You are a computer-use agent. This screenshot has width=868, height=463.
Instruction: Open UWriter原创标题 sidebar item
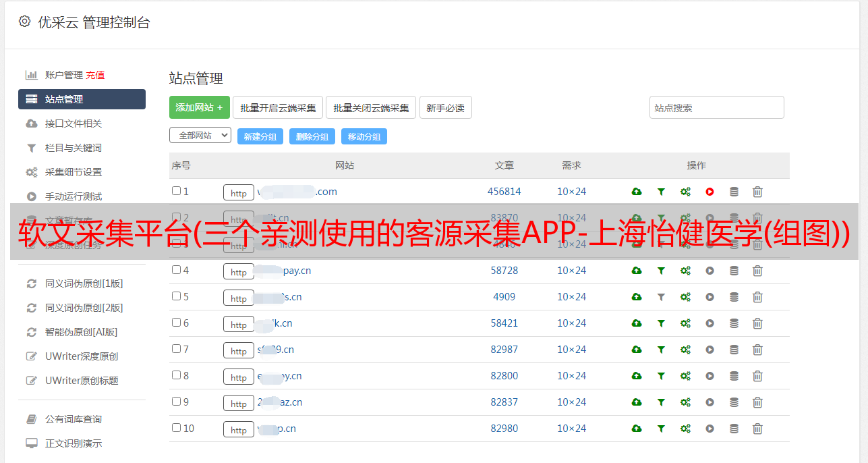[82, 381]
